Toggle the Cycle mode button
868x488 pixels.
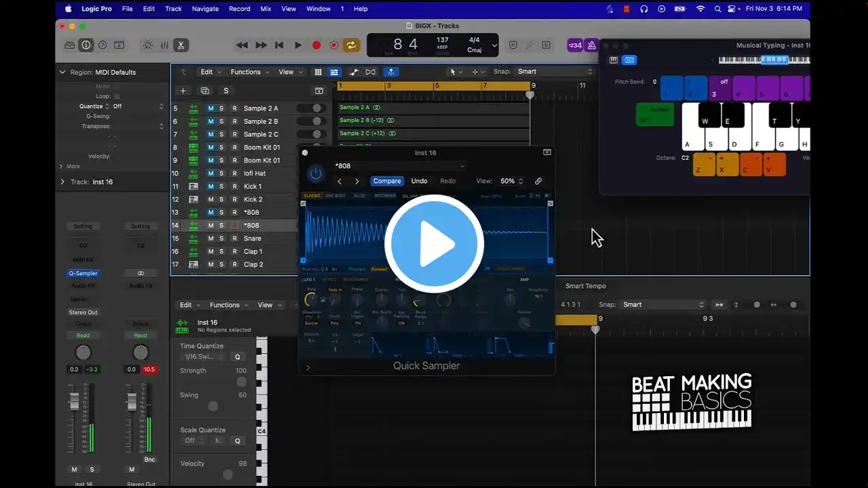pos(351,45)
